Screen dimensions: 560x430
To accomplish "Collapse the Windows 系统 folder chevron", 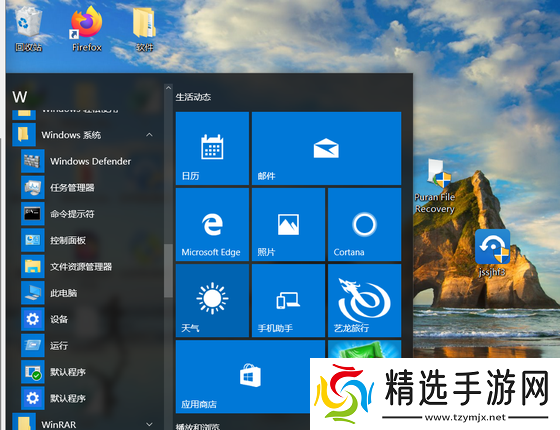I will coord(149,135).
